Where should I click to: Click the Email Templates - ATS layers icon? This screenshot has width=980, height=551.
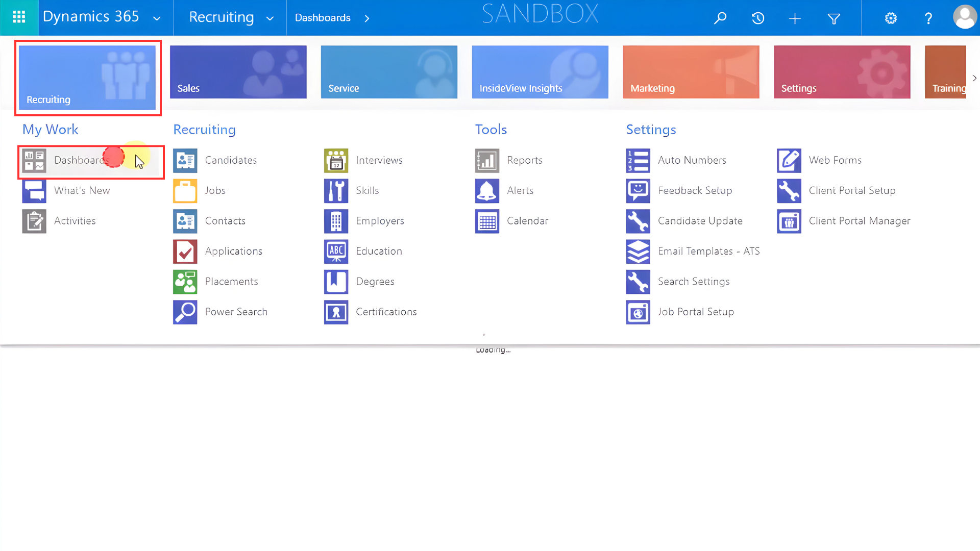638,252
